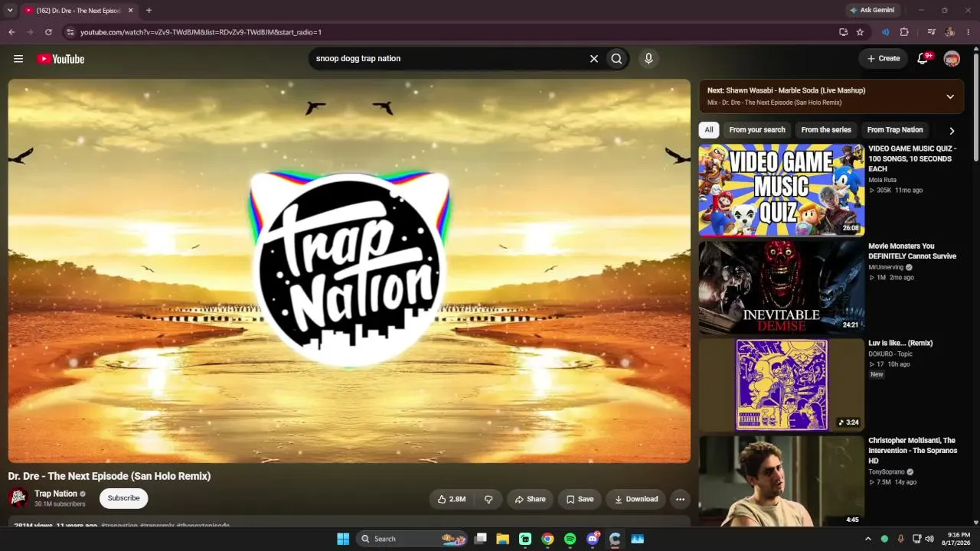980x551 pixels.
Task: Select the From the series chip
Action: click(826, 130)
